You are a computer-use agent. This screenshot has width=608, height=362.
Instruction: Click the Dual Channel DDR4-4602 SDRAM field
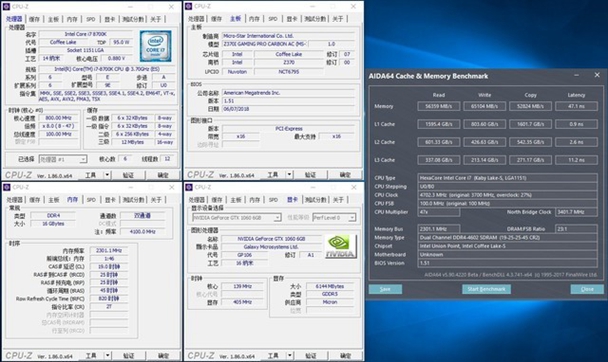(x=508, y=238)
